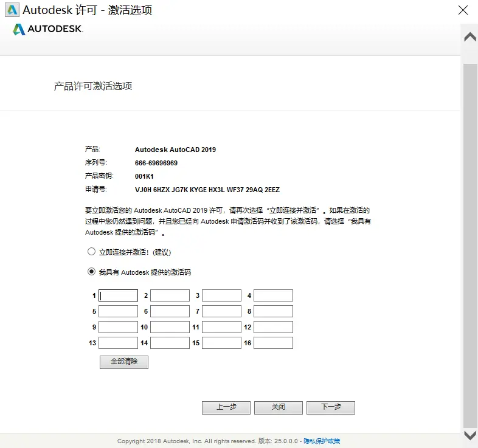Click the '申请号:' label
This screenshot has width=478, height=448.
tap(95, 189)
